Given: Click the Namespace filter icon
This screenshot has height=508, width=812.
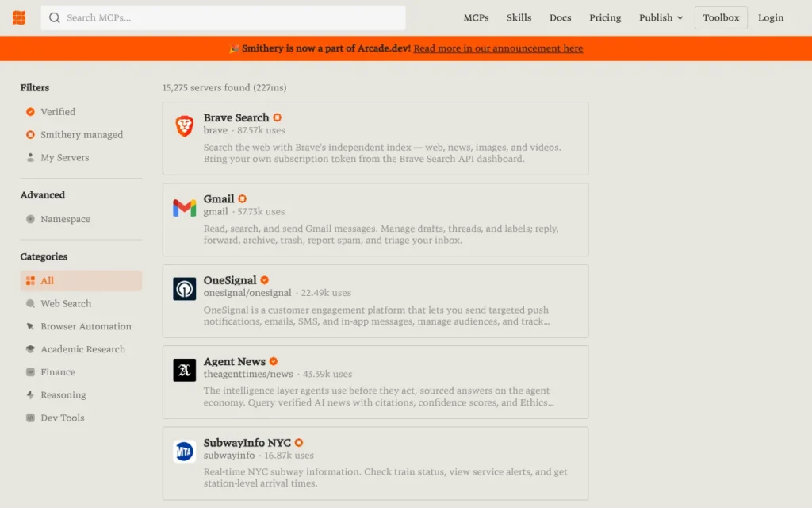Looking at the screenshot, I should pyautogui.click(x=31, y=219).
